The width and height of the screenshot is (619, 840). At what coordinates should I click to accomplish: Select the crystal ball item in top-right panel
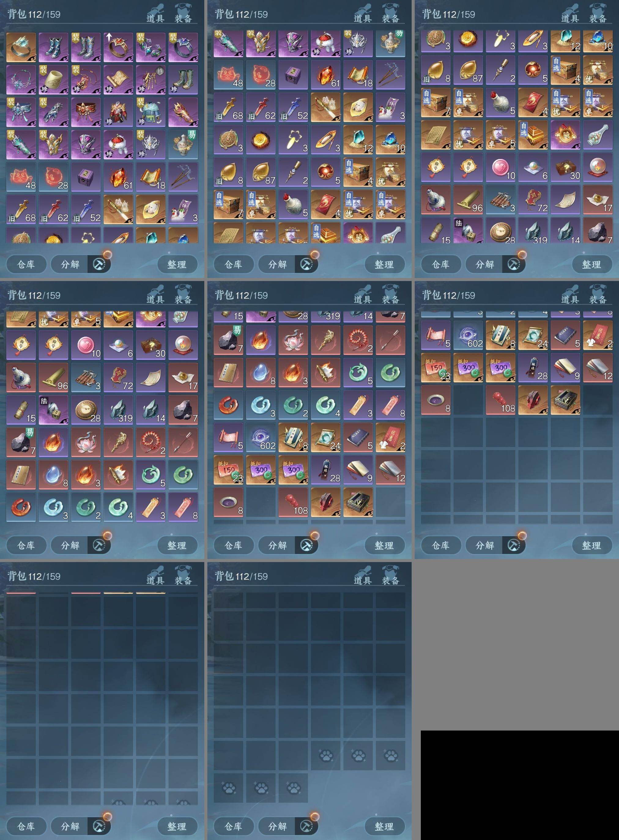pos(598,167)
